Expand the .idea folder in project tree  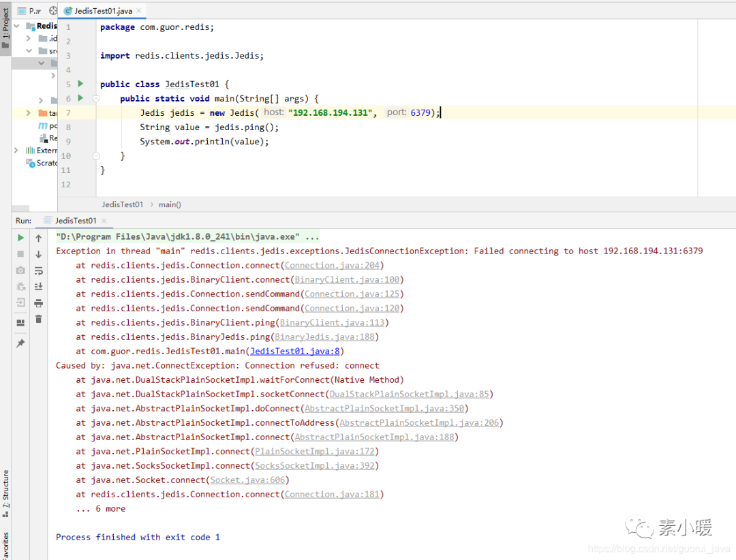(x=29, y=38)
